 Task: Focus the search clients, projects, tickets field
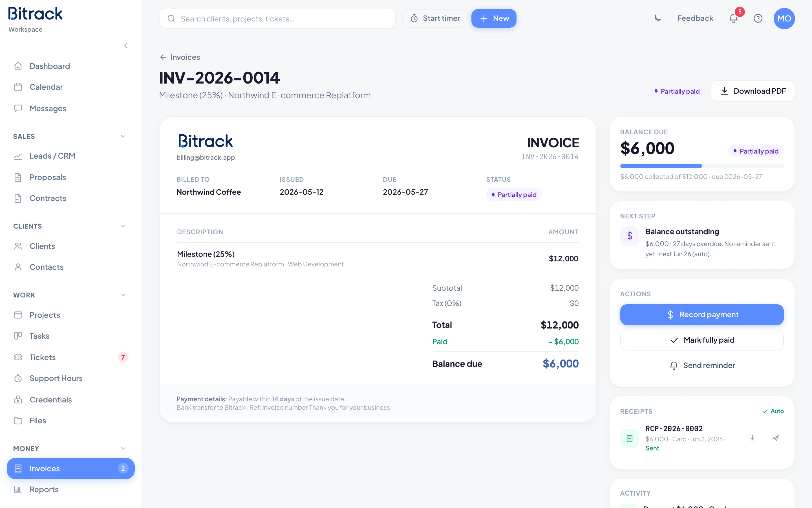(277, 18)
